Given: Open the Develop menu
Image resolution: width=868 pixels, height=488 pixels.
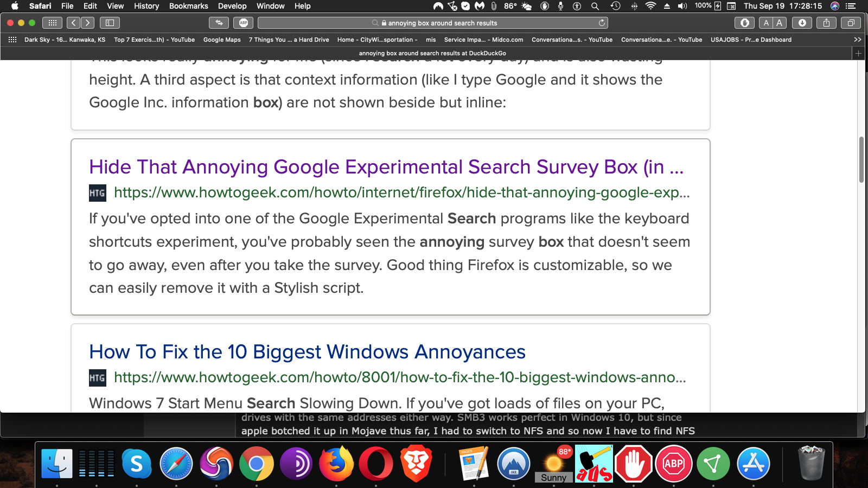Looking at the screenshot, I should click(x=232, y=6).
